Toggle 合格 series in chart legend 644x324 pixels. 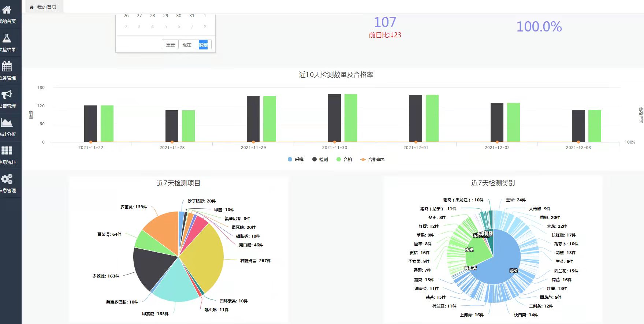[x=345, y=160]
